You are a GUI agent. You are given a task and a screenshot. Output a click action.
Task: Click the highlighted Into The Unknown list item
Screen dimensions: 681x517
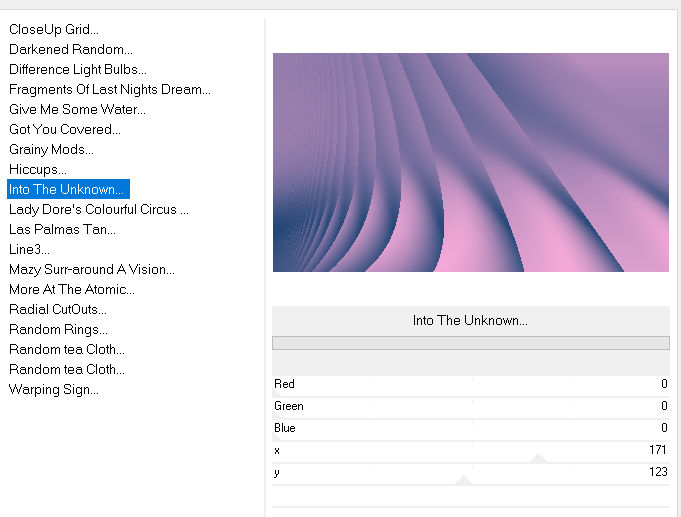(68, 190)
